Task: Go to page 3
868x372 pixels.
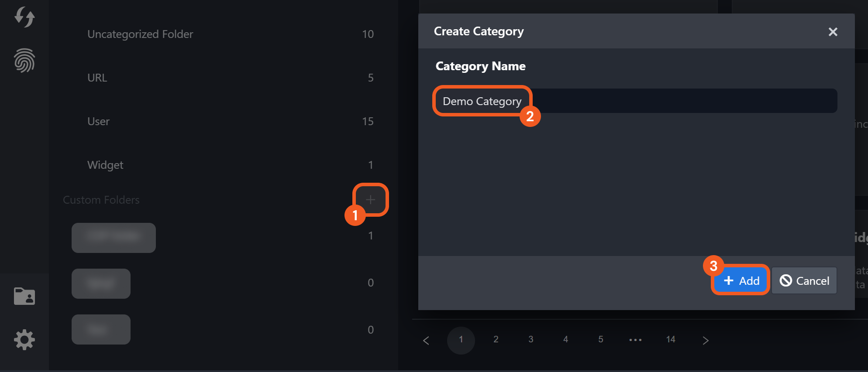Action: pos(531,339)
